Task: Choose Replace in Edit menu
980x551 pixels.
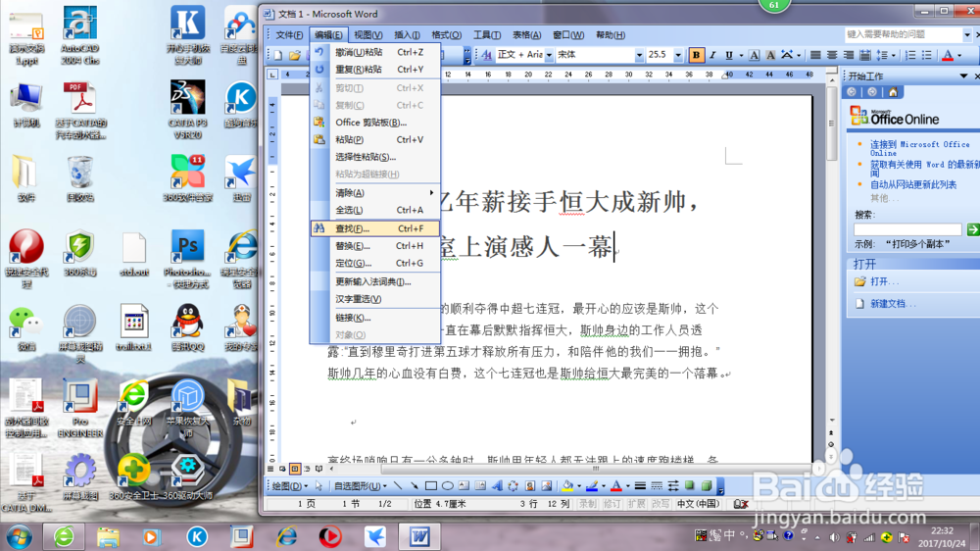Action: pyautogui.click(x=375, y=246)
